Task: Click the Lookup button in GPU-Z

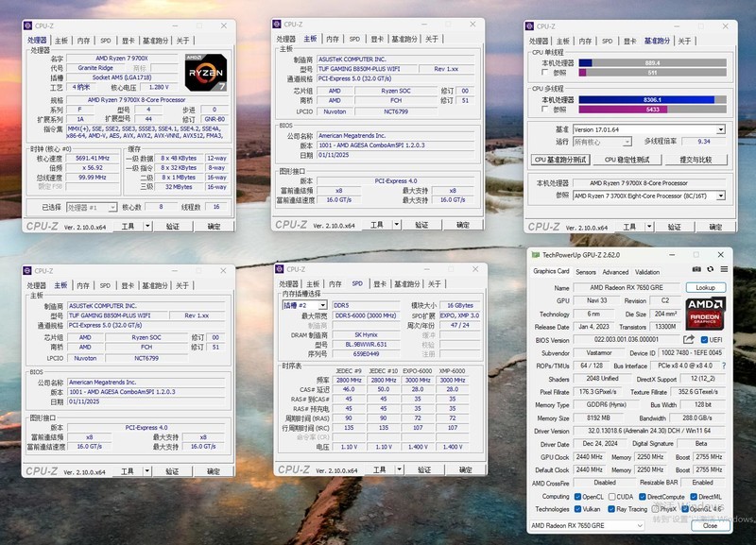Action: tap(708, 287)
